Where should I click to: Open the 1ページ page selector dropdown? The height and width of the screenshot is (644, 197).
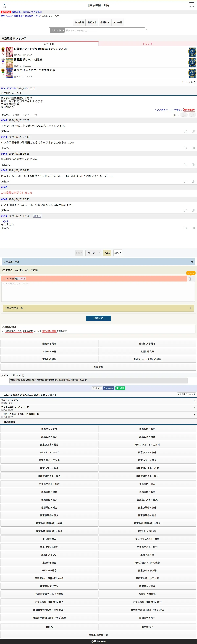(93, 253)
